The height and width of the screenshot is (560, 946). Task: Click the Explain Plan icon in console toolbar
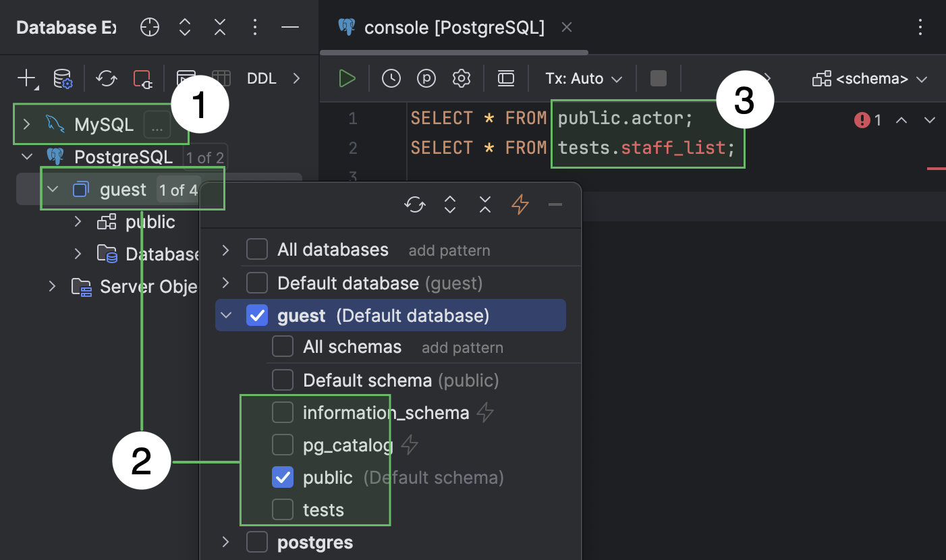click(x=426, y=78)
